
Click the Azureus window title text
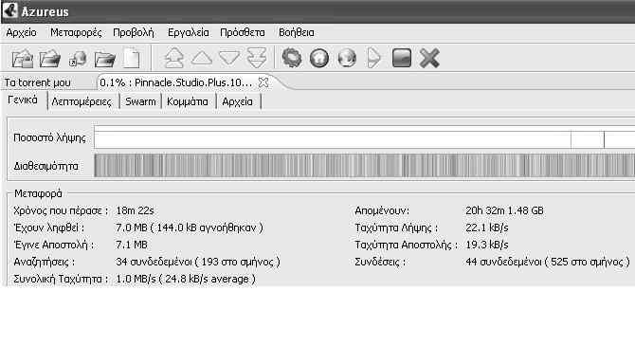[x=45, y=11]
